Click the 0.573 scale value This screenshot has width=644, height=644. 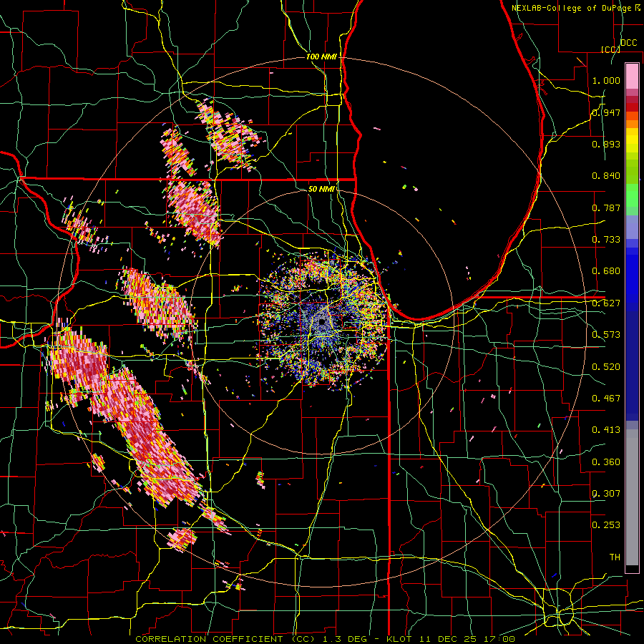(606, 335)
